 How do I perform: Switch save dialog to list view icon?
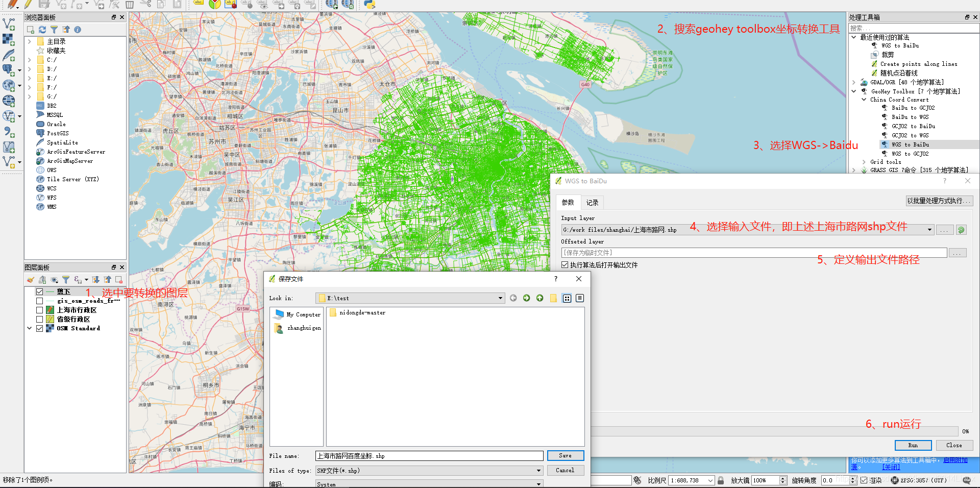567,298
